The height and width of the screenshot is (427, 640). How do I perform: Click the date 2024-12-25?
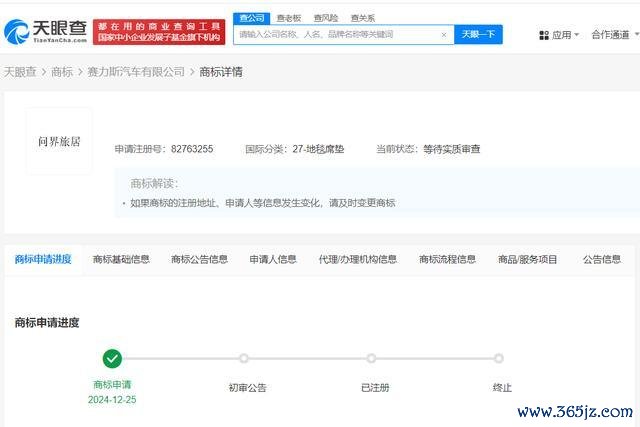(112, 400)
